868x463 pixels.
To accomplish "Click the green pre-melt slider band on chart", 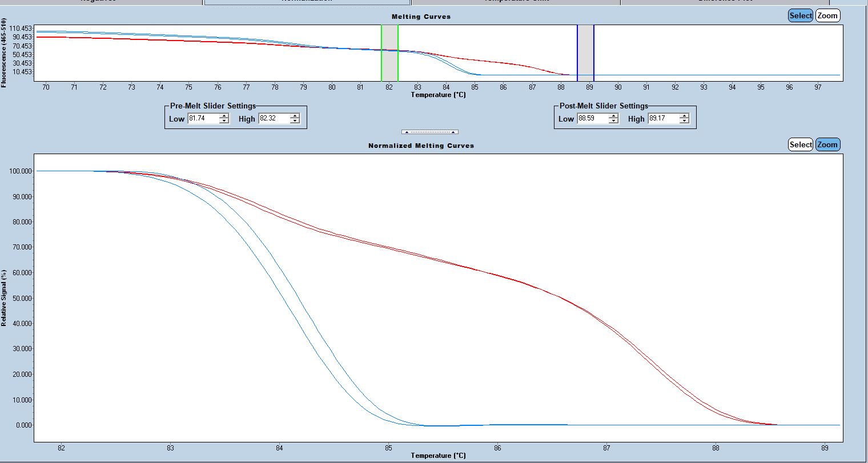I will (x=389, y=53).
